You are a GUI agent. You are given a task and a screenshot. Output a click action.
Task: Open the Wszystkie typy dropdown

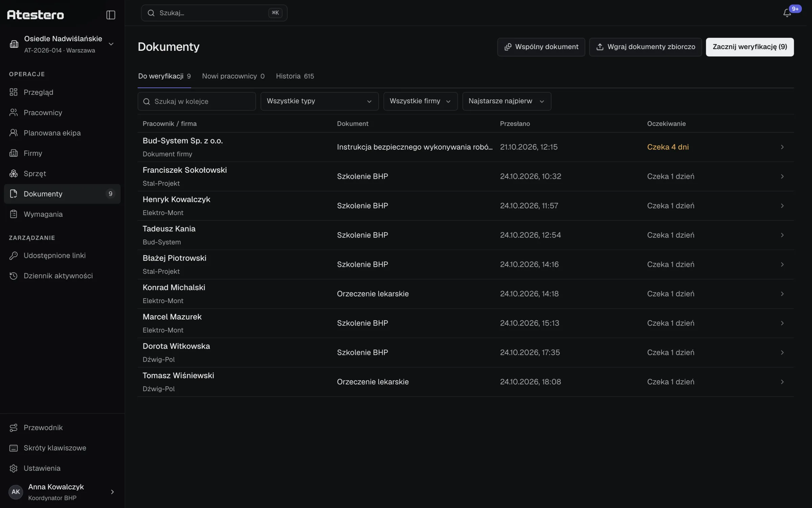pyautogui.click(x=319, y=101)
